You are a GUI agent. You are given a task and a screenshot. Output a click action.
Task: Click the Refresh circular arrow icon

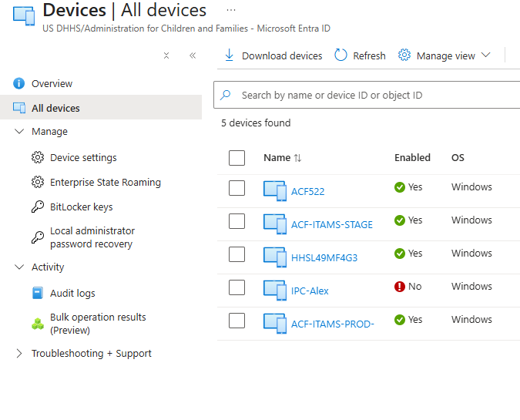click(x=341, y=55)
